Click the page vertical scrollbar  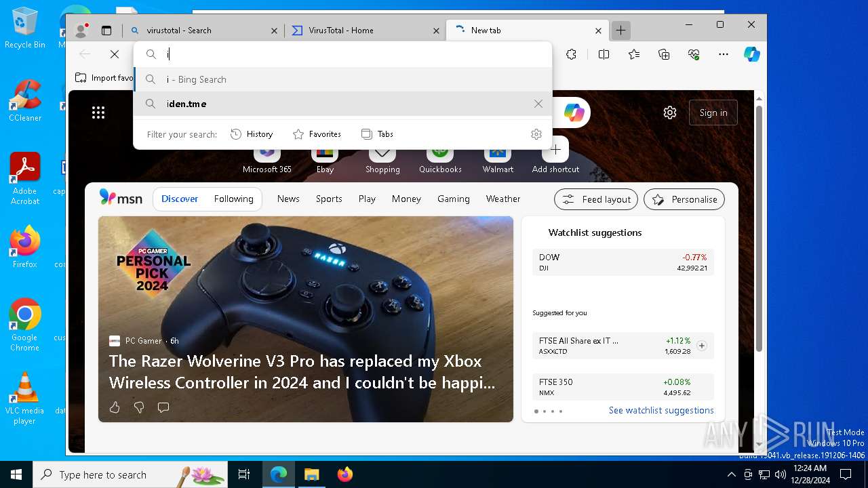pyautogui.click(x=759, y=229)
